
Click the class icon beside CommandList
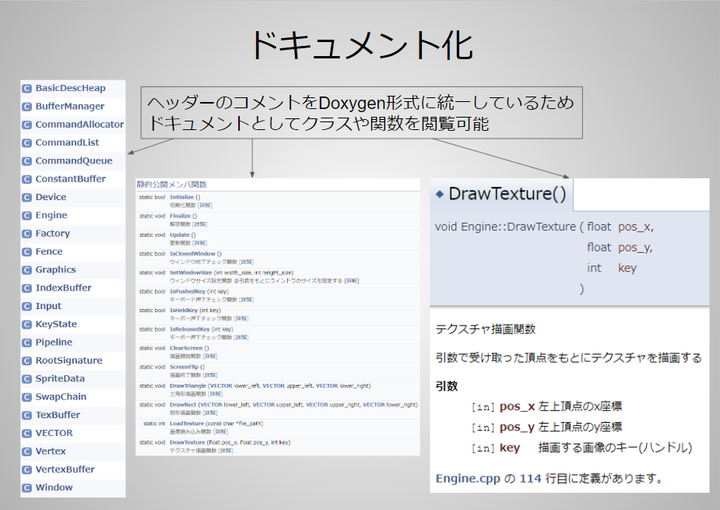[x=27, y=143]
